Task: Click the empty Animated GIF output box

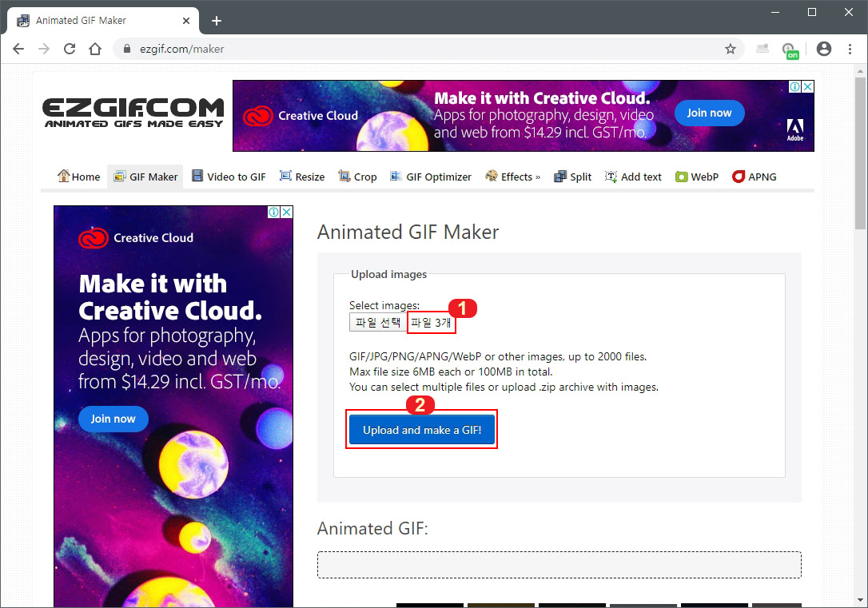Action: tap(559, 565)
